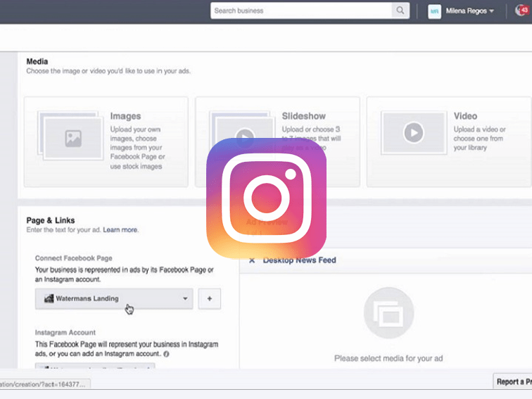This screenshot has height=399, width=532.
Task: Close the Desktop News Feed preview X
Action: click(252, 260)
